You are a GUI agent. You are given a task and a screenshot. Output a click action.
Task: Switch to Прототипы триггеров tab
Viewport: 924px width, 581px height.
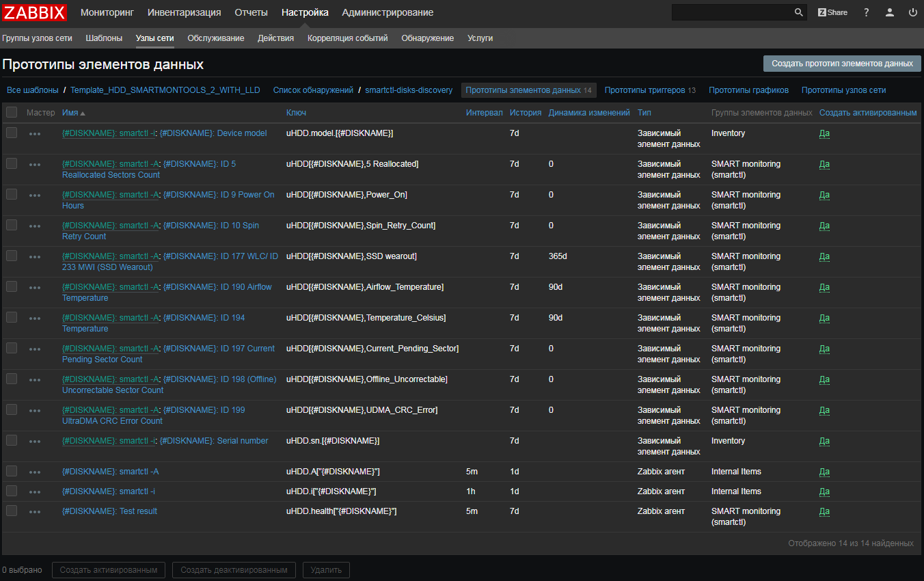click(645, 90)
